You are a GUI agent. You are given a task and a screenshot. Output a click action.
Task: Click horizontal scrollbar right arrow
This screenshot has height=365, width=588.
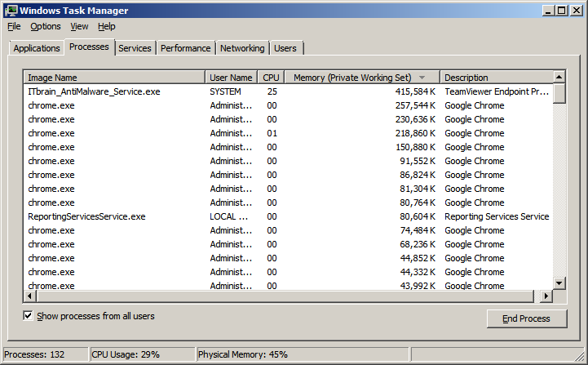(x=546, y=296)
